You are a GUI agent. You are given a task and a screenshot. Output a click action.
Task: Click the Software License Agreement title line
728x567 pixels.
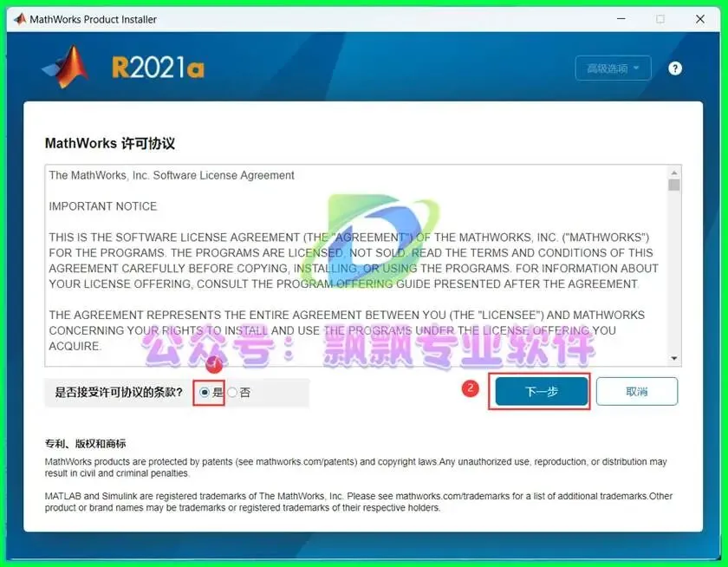pyautogui.click(x=172, y=175)
